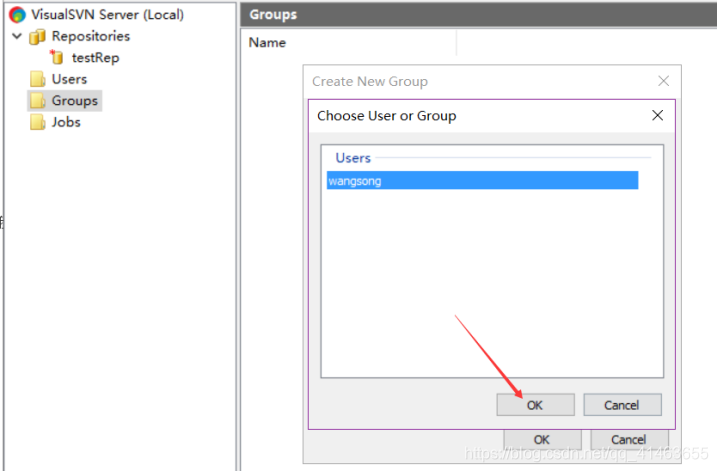Image resolution: width=718 pixels, height=472 pixels.
Task: Click the Users folder icon in tree
Action: 38,79
